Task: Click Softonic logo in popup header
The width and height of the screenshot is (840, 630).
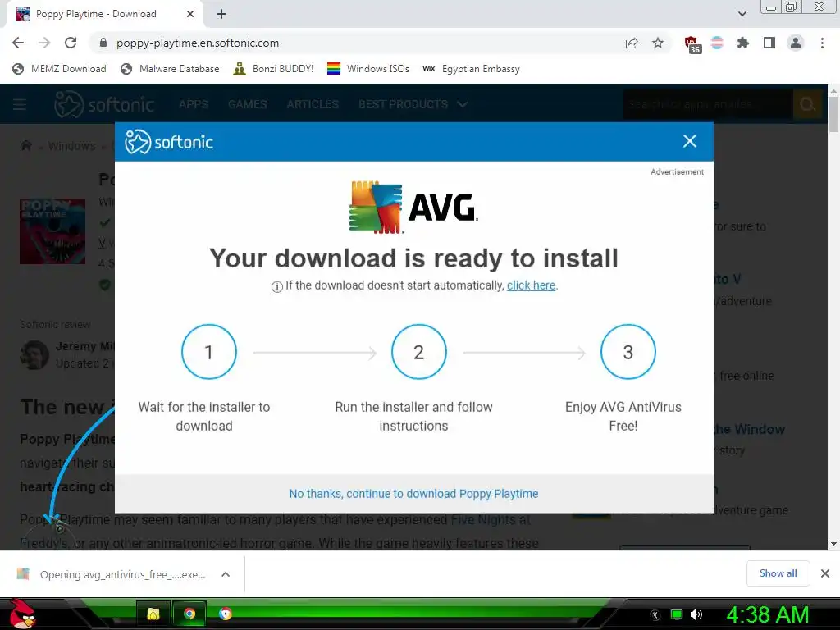Action: pyautogui.click(x=169, y=141)
